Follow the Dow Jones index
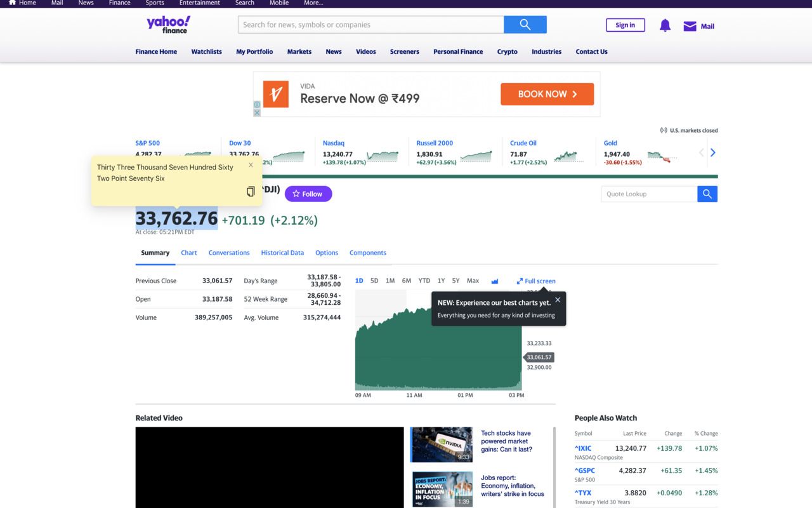 308,194
